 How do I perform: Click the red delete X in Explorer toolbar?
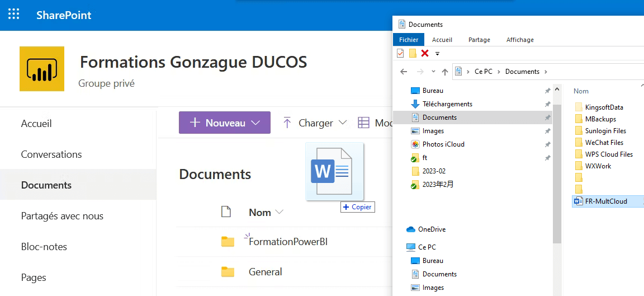point(425,53)
